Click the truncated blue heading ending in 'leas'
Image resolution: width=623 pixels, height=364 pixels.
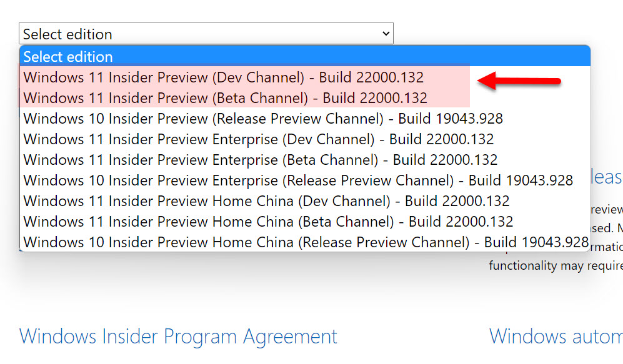(x=606, y=177)
